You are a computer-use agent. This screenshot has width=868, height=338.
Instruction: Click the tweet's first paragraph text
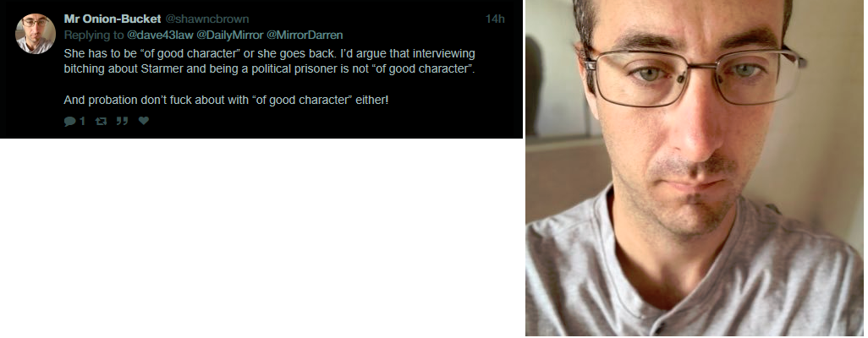click(x=270, y=62)
